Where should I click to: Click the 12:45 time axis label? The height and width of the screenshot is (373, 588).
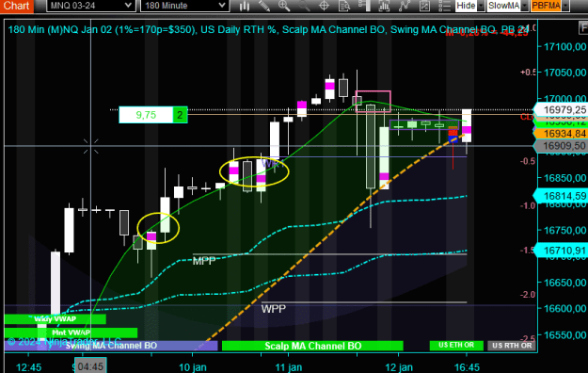tap(28, 367)
